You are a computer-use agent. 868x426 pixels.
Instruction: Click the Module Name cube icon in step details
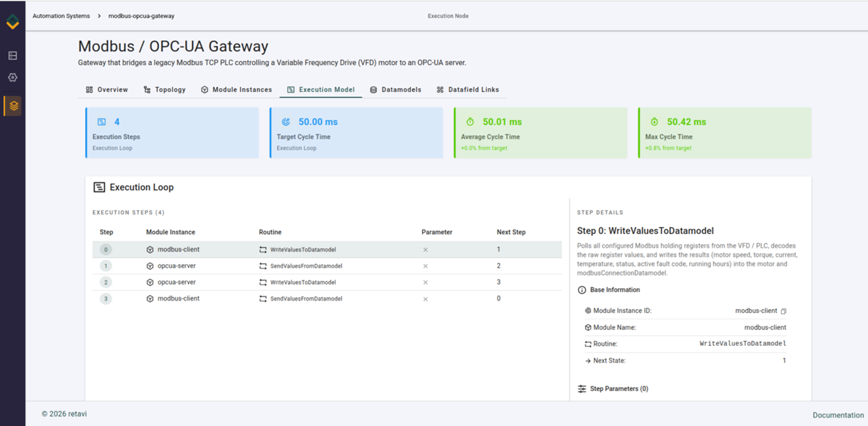588,328
